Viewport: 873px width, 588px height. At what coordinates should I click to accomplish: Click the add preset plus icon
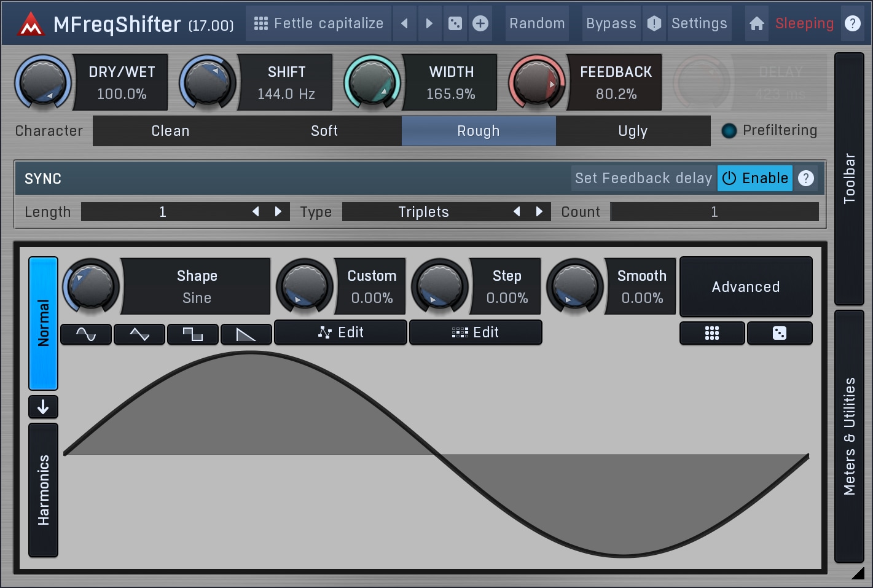point(480,23)
